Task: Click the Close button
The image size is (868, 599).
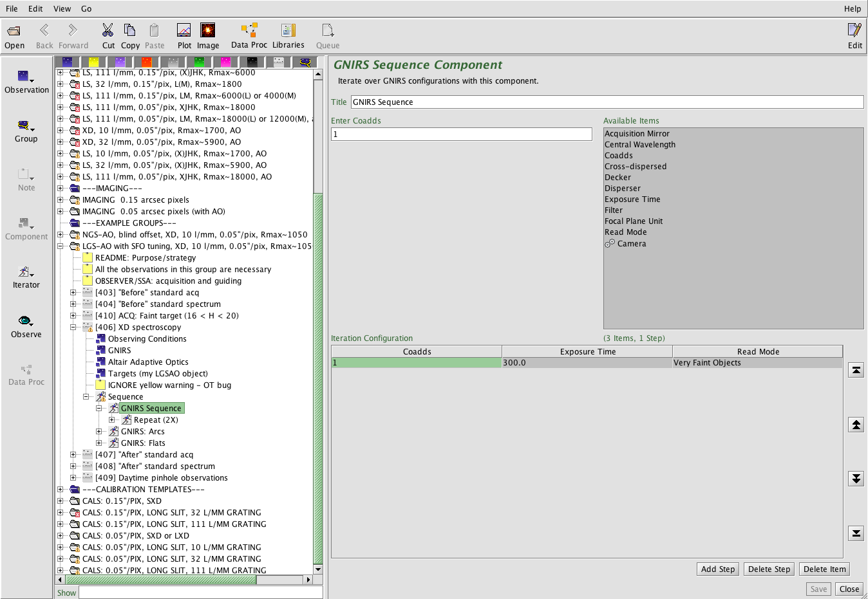Action: (x=849, y=589)
